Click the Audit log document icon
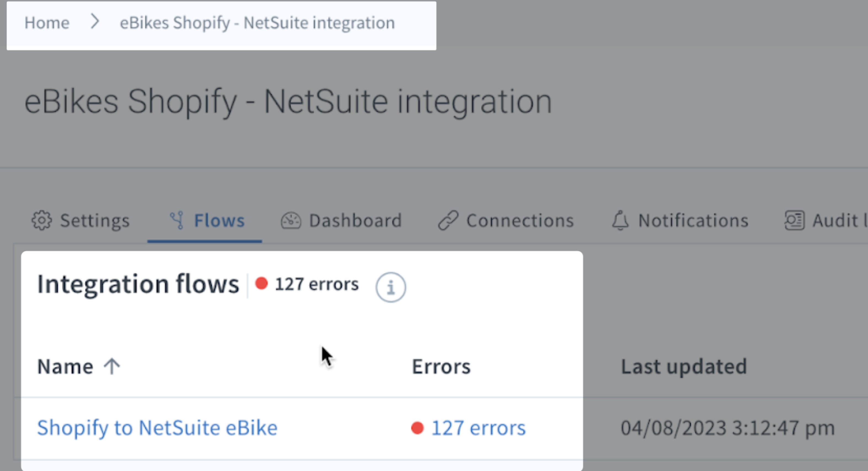Viewport: 868px width, 471px height. coord(794,220)
